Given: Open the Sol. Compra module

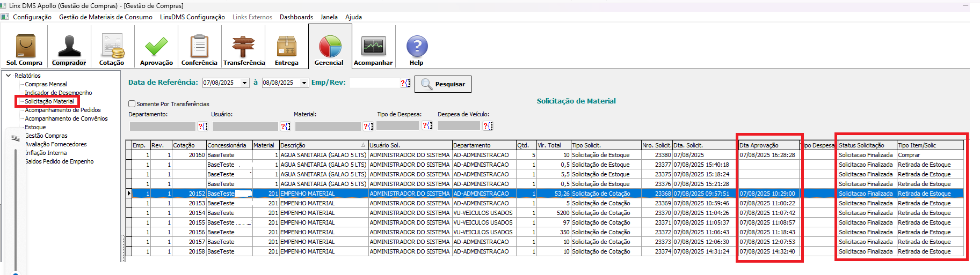Looking at the screenshot, I should [24, 50].
